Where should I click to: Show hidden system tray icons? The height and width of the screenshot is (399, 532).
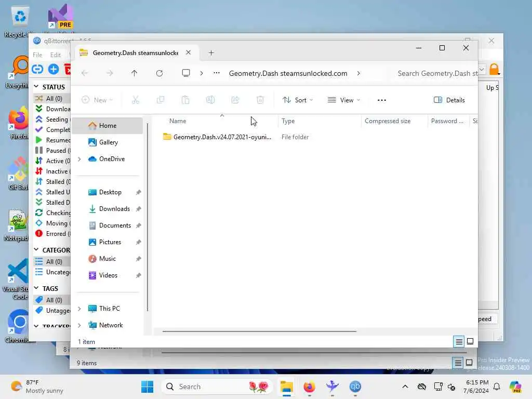[x=405, y=387]
